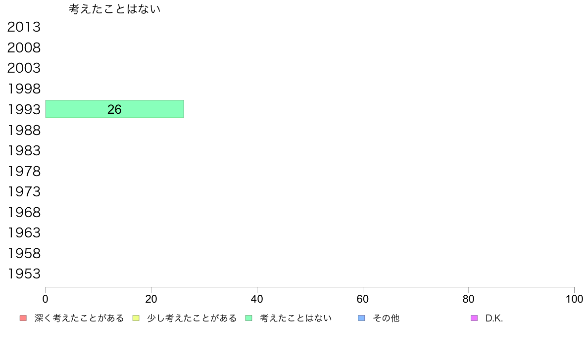588x364 pixels.
Task: Select the green 1993 bar labeled 26
Action: point(114,109)
